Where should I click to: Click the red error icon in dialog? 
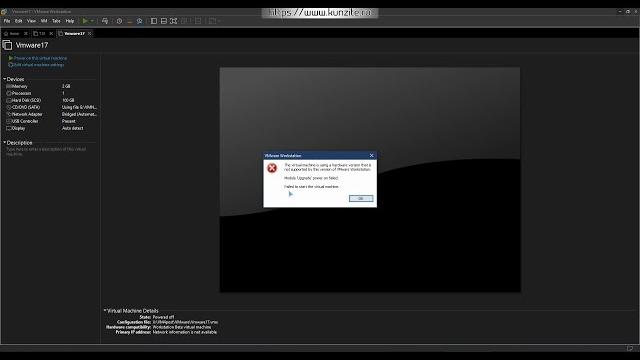click(x=272, y=168)
